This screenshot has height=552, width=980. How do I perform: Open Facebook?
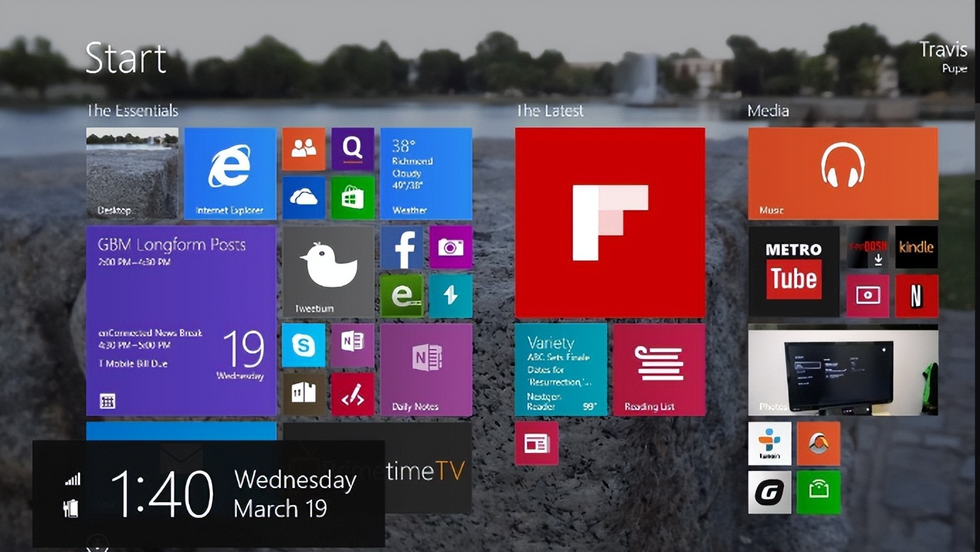point(402,248)
